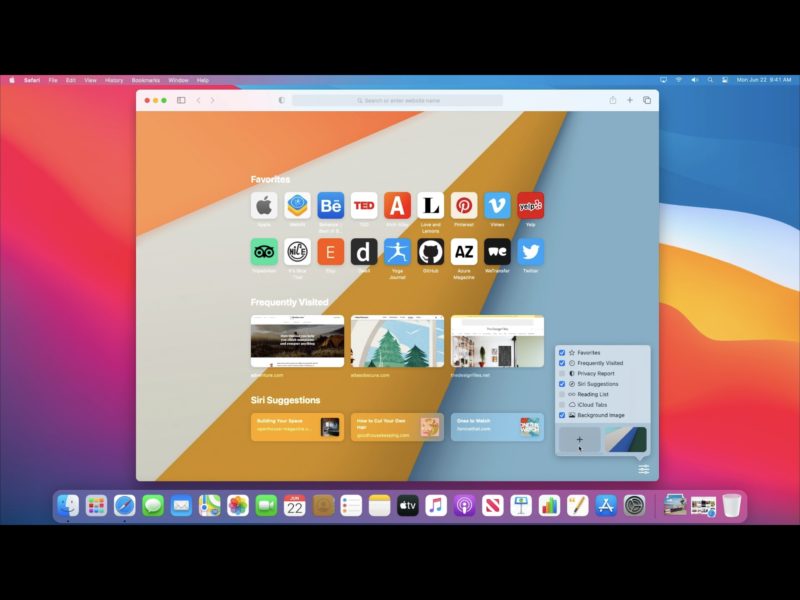Open the red letter A favorite icon

tap(397, 206)
